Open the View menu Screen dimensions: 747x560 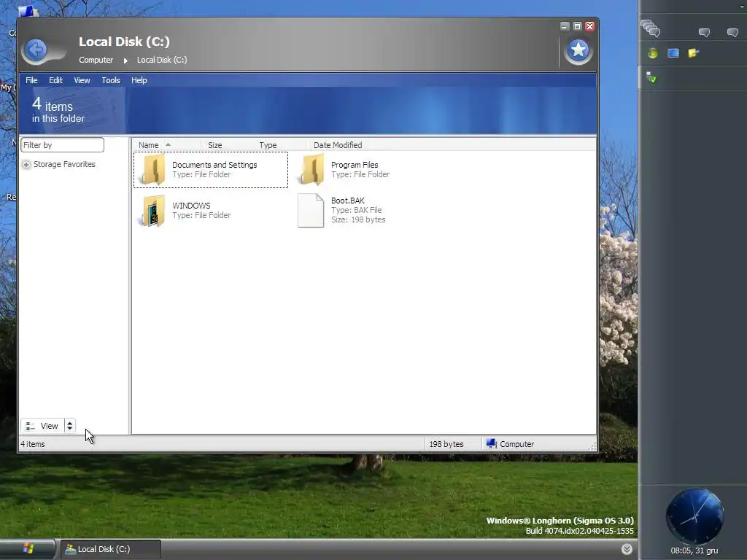(x=82, y=80)
